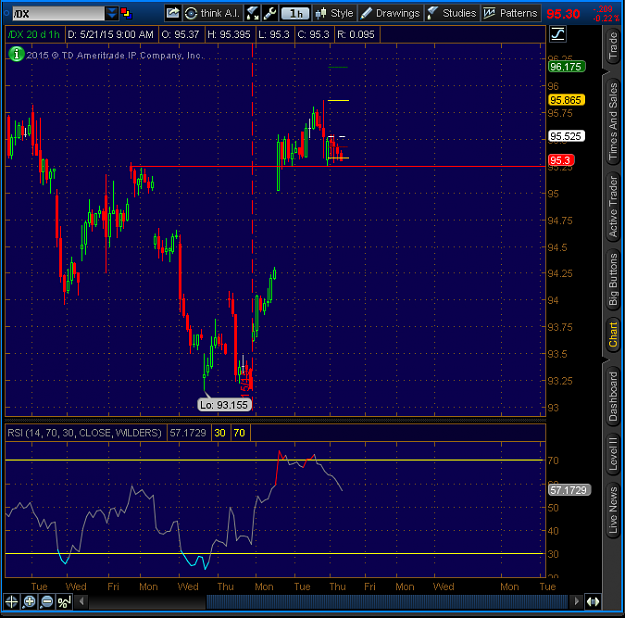This screenshot has height=618, width=625.
Task: Open the Dashboard sidebar tab
Action: pos(613,396)
